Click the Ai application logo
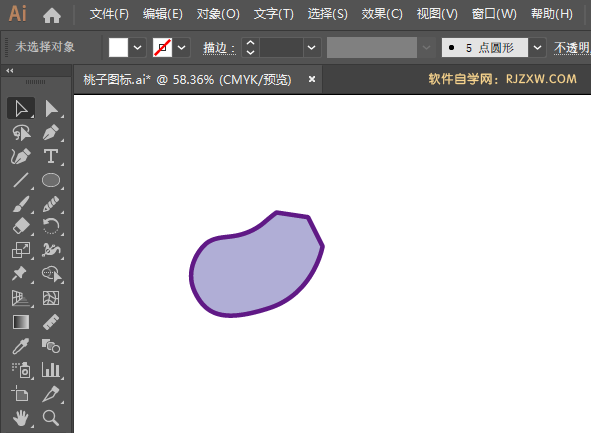The image size is (591, 433). [x=18, y=14]
